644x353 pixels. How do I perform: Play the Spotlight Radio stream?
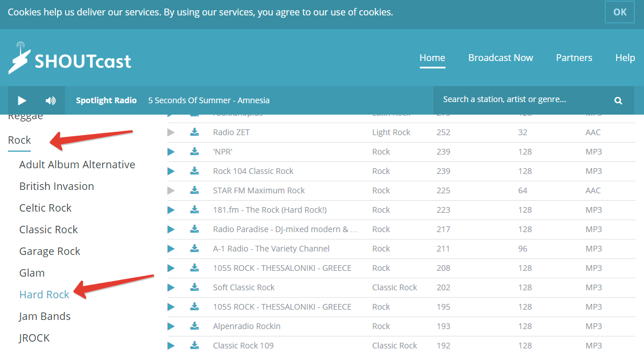[x=22, y=100]
